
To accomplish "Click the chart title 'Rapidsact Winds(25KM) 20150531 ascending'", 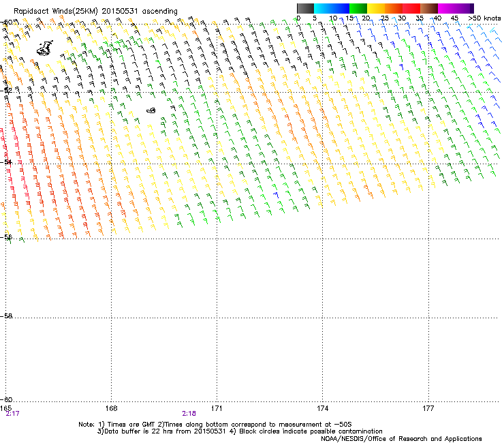I will [95, 12].
